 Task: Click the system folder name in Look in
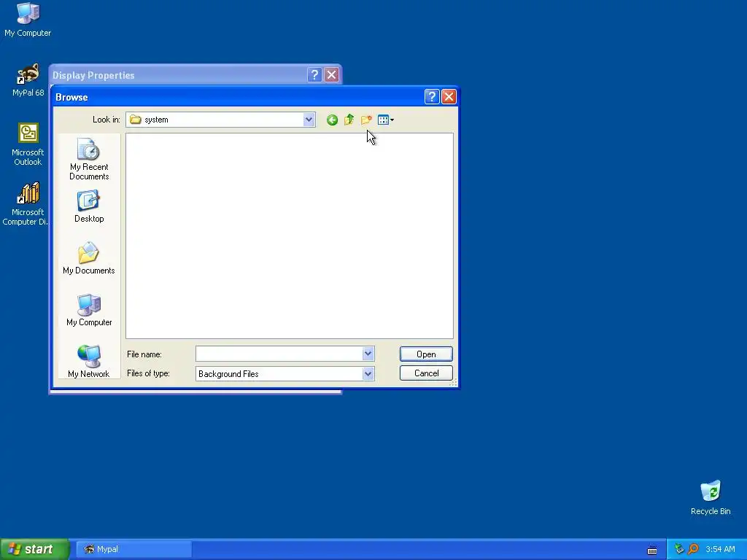click(x=156, y=120)
